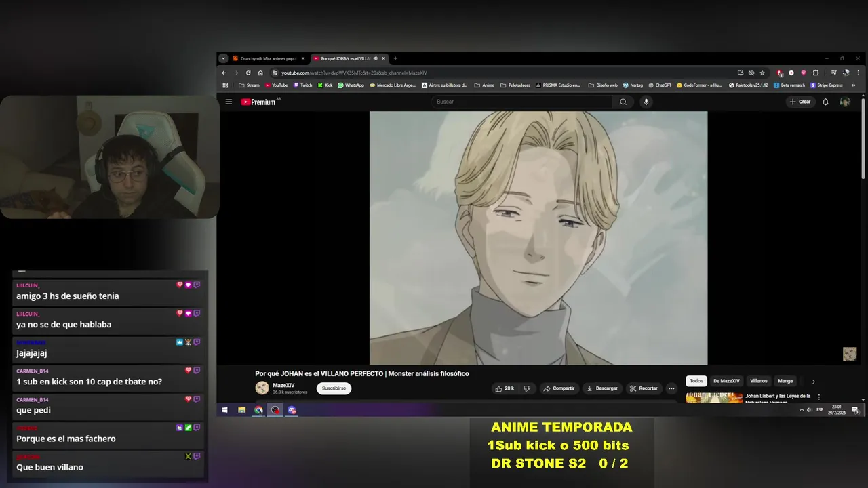Click the crossed-eye tracking protection icon
Image resolution: width=868 pixels, height=488 pixels.
pos(751,73)
